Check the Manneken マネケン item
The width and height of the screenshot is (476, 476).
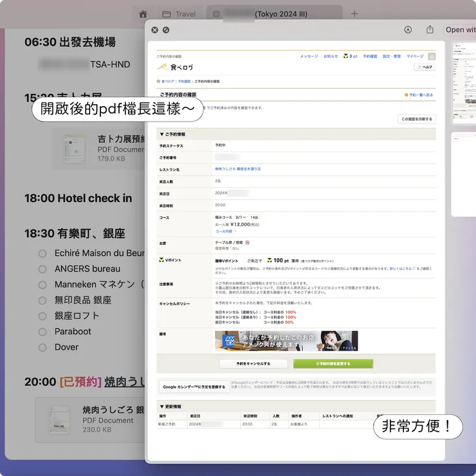pos(42,285)
